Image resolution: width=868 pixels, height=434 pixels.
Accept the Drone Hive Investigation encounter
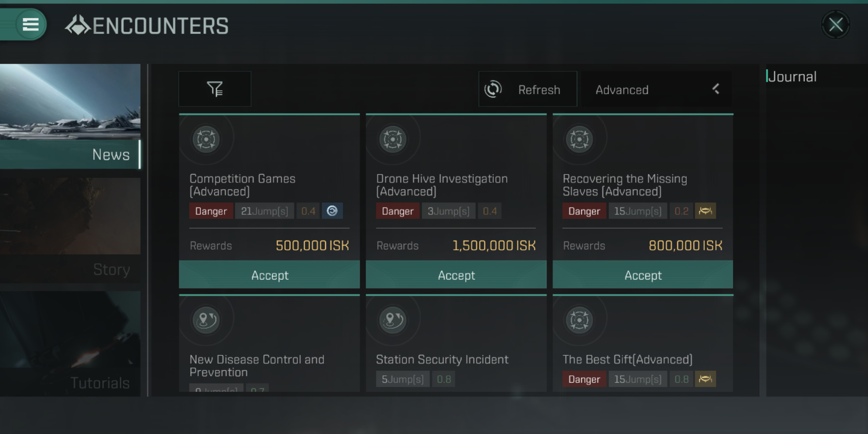point(456,275)
